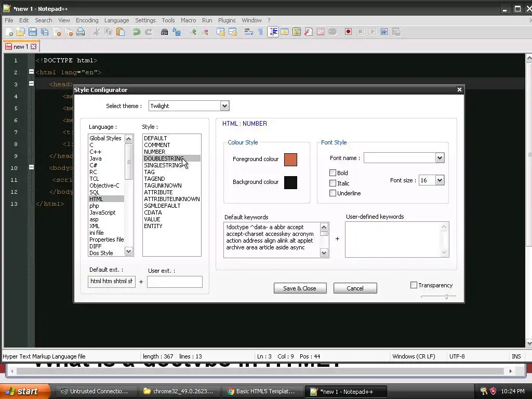Open the Font size dropdown
This screenshot has width=532, height=399.
(440, 180)
